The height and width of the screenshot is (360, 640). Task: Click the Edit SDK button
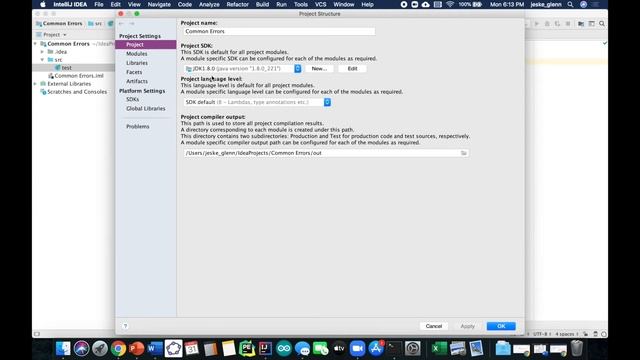point(352,69)
